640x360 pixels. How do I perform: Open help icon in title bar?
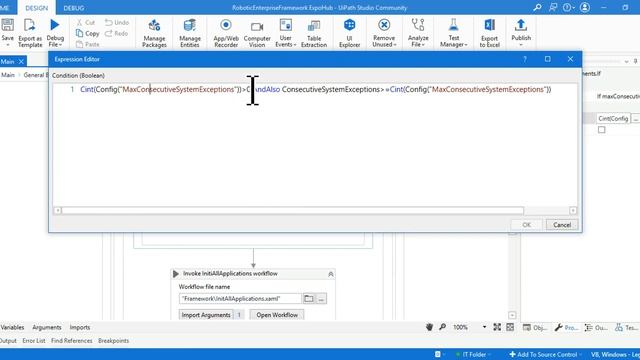tap(568, 7)
